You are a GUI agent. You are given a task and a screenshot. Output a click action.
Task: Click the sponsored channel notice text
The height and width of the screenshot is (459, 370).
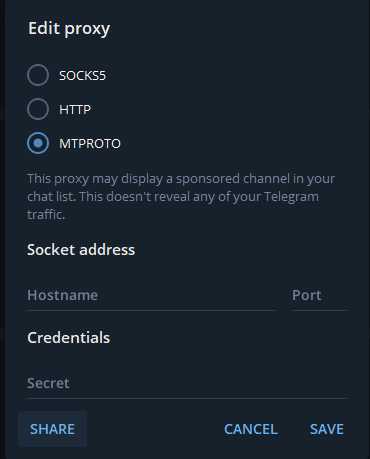pos(181,197)
